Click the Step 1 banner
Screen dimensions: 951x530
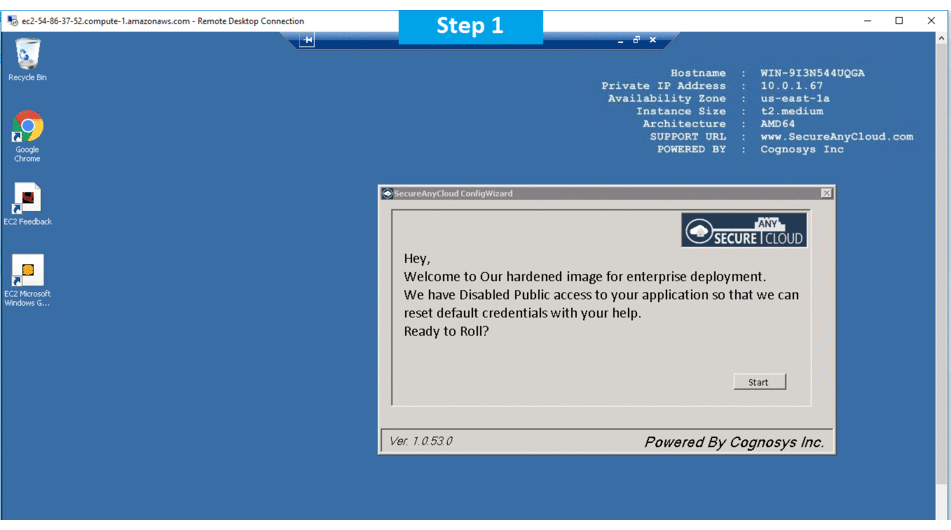point(470,27)
